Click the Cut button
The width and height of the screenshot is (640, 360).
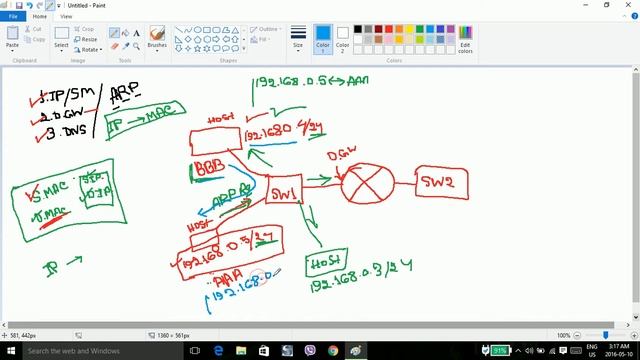pos(33,29)
